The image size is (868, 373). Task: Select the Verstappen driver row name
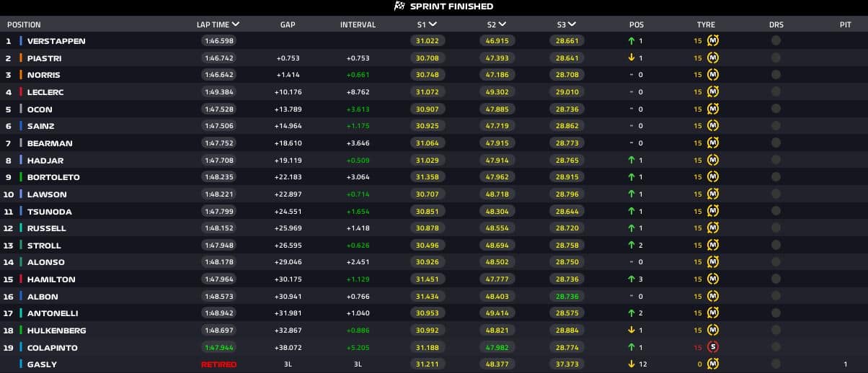click(56, 41)
